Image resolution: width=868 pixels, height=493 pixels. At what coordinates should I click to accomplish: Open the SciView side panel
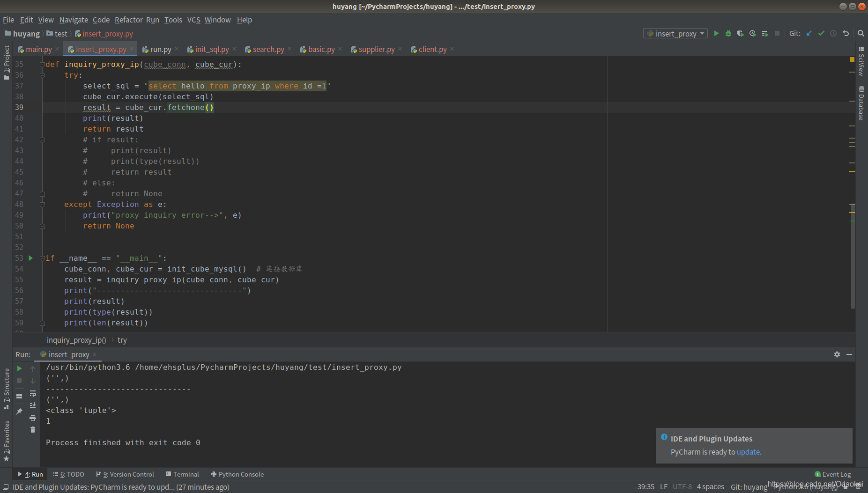click(x=861, y=61)
